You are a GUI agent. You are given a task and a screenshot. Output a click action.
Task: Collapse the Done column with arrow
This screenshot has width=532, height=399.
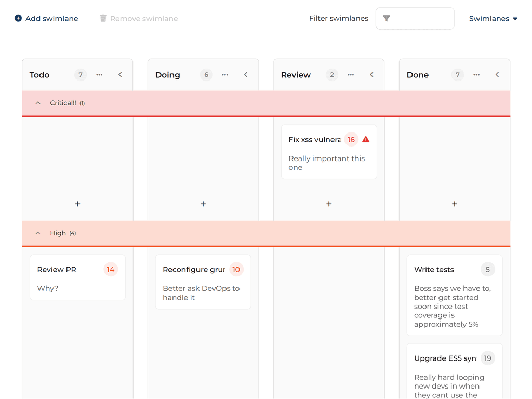[497, 75]
